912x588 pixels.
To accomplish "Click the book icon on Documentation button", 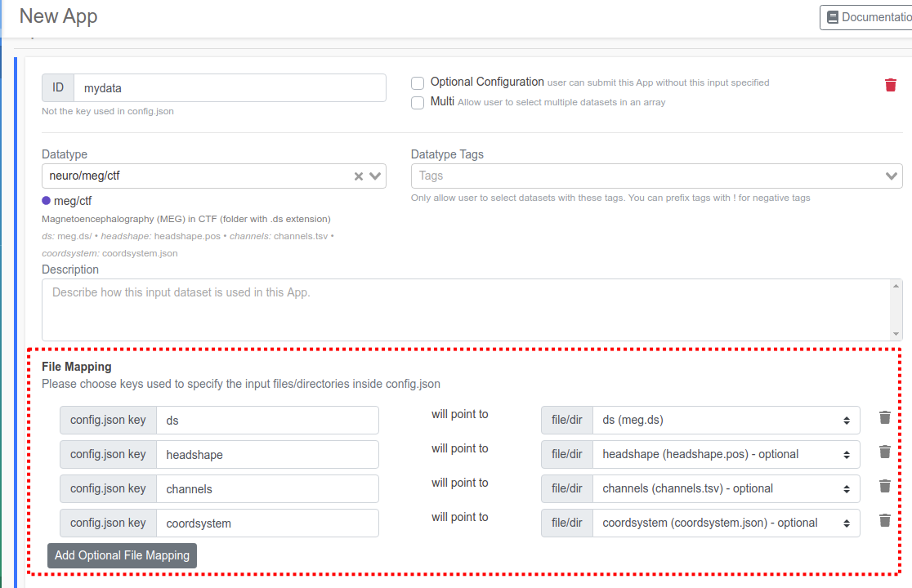I will point(833,17).
